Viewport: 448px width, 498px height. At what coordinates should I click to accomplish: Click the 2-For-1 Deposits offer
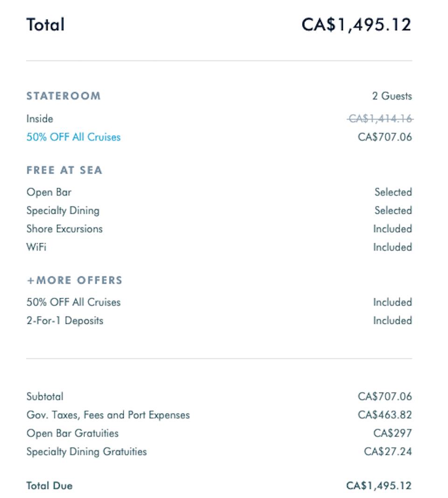(65, 321)
